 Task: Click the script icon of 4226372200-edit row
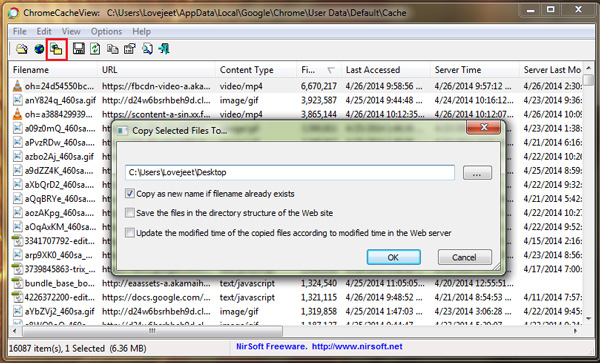[18, 297]
